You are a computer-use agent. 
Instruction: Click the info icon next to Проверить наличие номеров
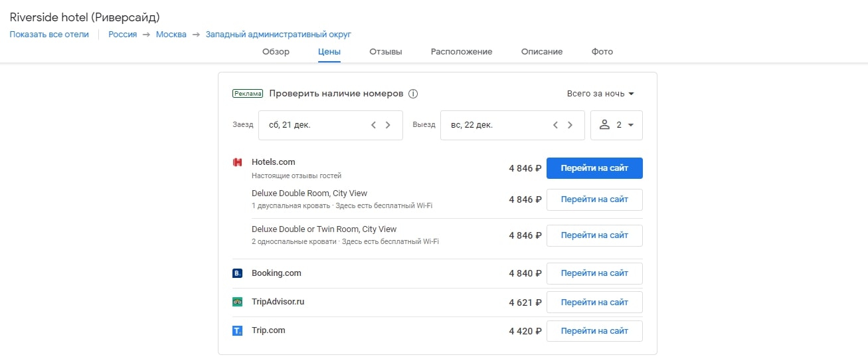[x=413, y=94]
